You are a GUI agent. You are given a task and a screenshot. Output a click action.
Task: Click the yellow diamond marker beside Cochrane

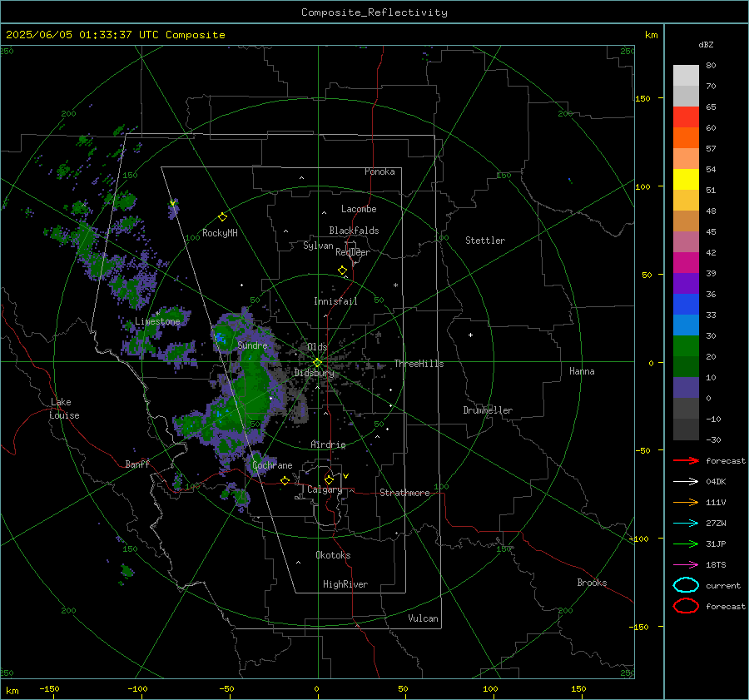coord(285,480)
